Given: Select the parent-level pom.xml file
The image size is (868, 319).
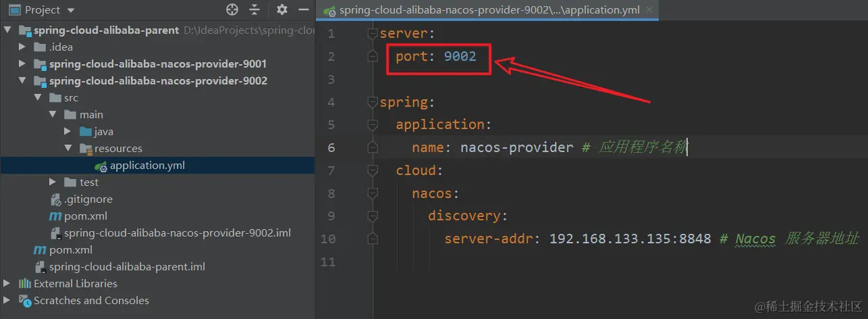Looking at the screenshot, I should (71, 250).
